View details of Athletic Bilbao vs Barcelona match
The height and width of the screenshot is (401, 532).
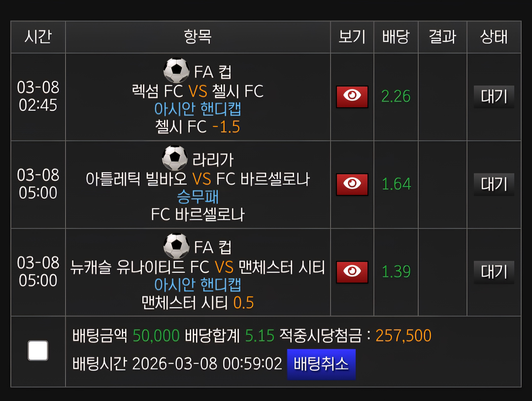[x=352, y=184]
